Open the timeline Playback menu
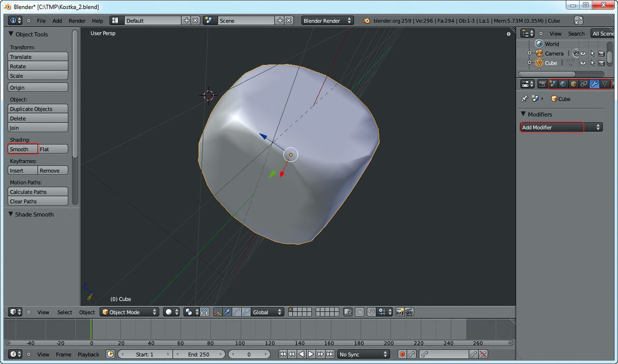The image size is (618, 364). coord(88,354)
